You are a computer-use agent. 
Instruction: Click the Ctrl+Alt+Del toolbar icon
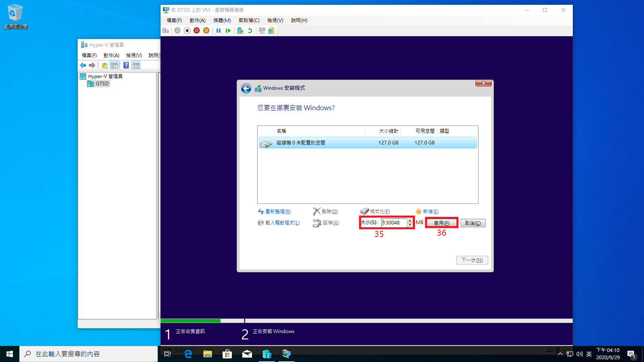(165, 31)
